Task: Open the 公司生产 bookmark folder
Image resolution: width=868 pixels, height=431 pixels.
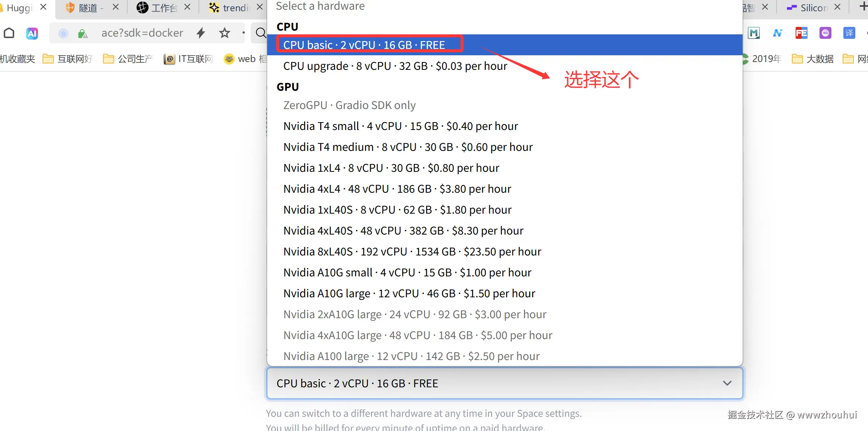Action: pyautogui.click(x=128, y=59)
